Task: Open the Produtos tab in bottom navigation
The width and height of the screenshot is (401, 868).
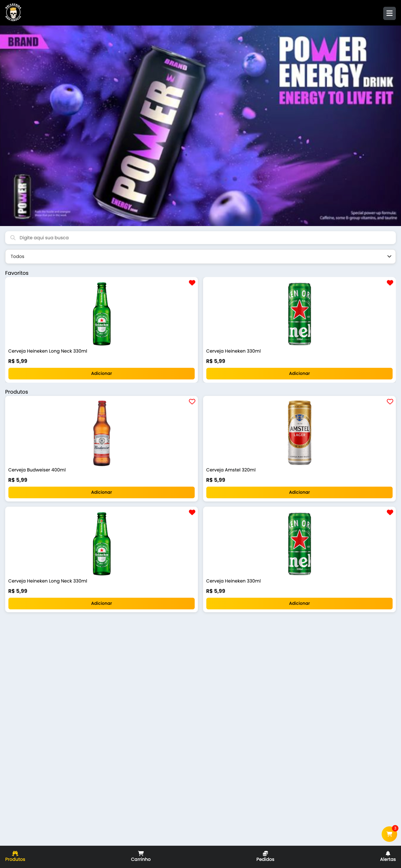Action: 15,856
